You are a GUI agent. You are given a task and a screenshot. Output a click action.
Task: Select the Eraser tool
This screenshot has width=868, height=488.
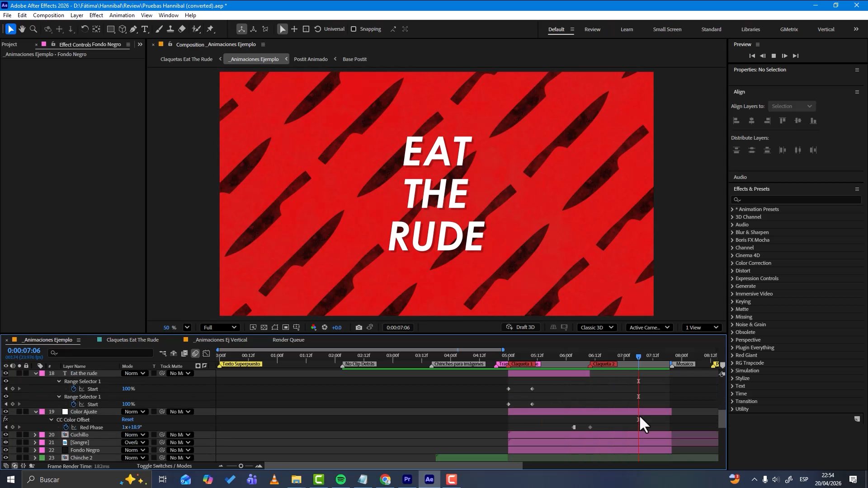pyautogui.click(x=182, y=29)
